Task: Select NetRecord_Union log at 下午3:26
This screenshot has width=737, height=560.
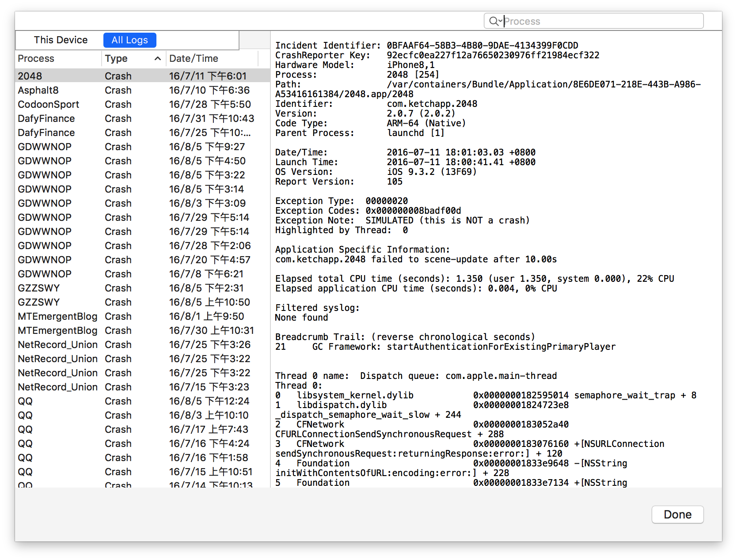Action: coord(142,344)
